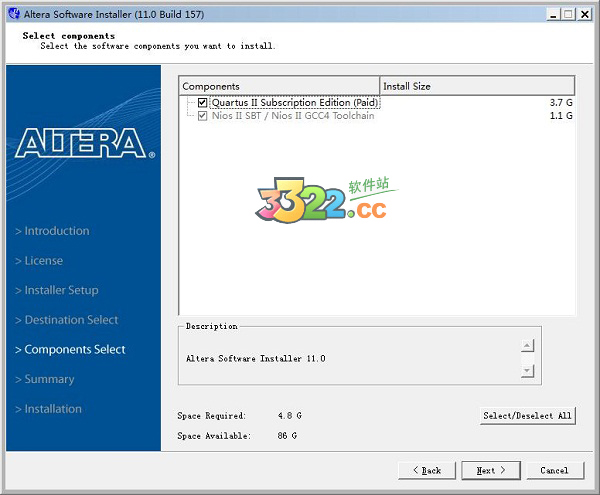The height and width of the screenshot is (495, 600).
Task: Click the Install Size column header
Action: coord(477,86)
